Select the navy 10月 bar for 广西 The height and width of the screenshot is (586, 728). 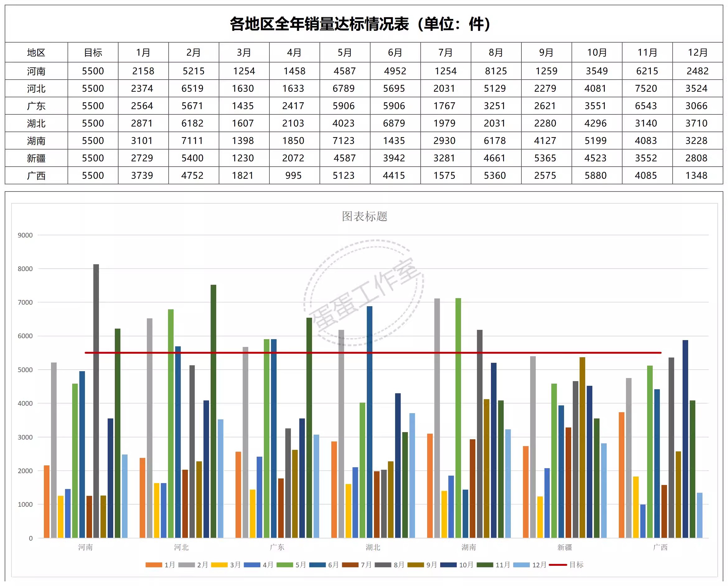[685, 439]
